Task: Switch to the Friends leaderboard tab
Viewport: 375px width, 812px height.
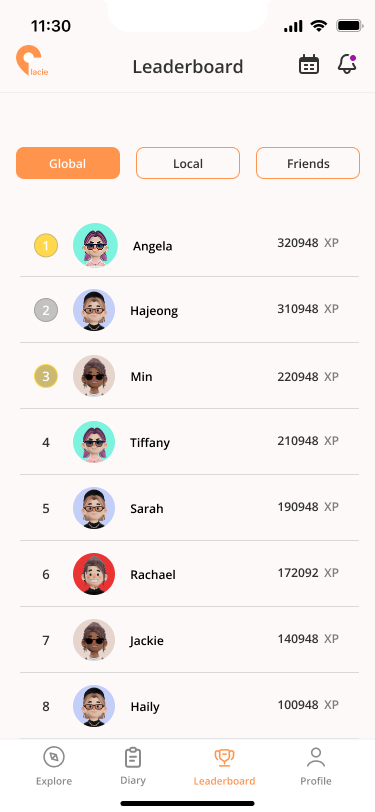Action: click(x=308, y=163)
